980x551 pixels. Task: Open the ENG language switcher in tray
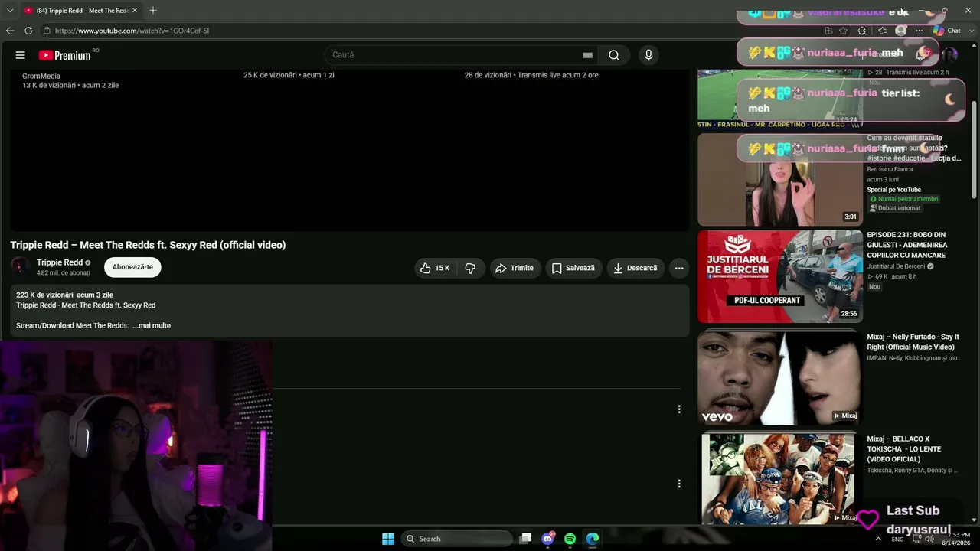coord(897,539)
